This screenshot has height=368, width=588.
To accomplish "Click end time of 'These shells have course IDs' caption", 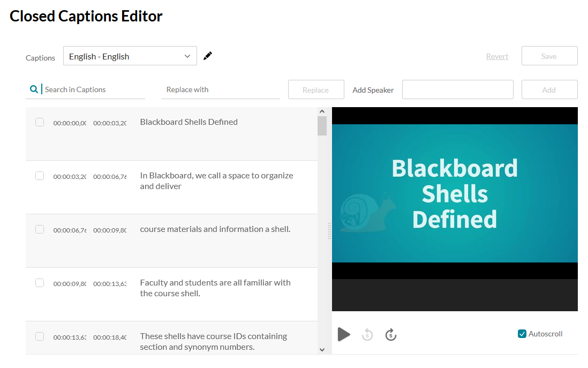I will tap(110, 337).
